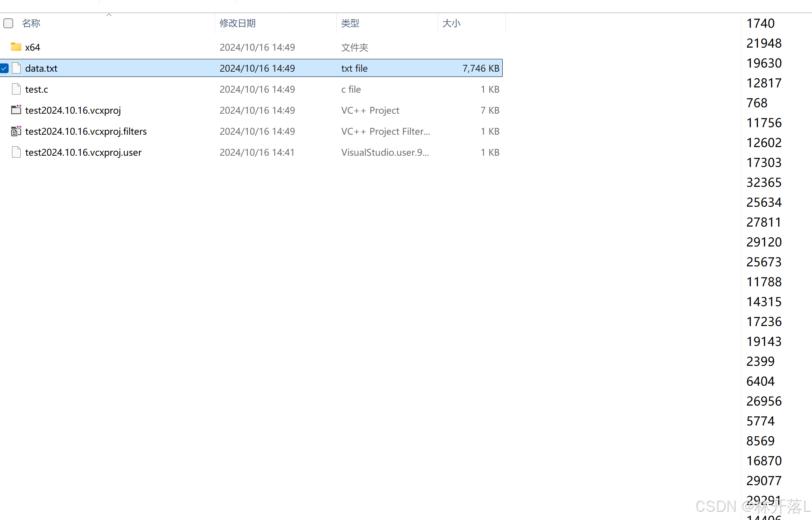Click the x64 folder name
Image resolution: width=812 pixels, height=520 pixels.
click(x=32, y=47)
